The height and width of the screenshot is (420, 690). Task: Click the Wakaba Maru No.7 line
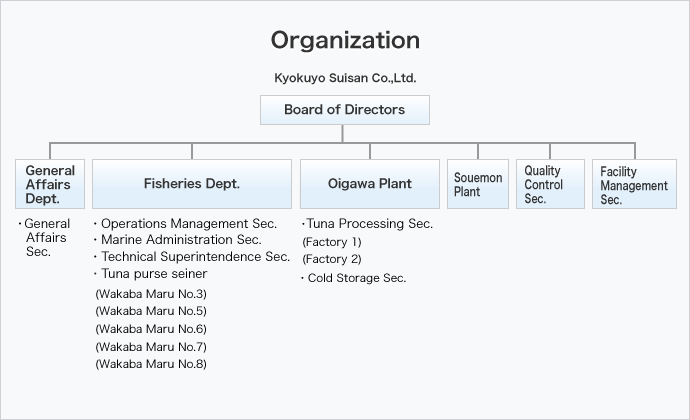coord(151,347)
